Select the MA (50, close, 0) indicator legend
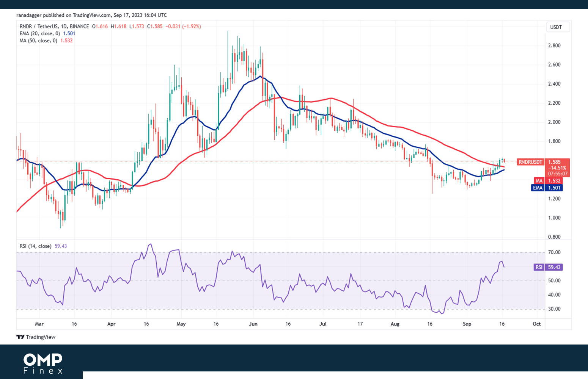The image size is (588, 379). pos(38,41)
